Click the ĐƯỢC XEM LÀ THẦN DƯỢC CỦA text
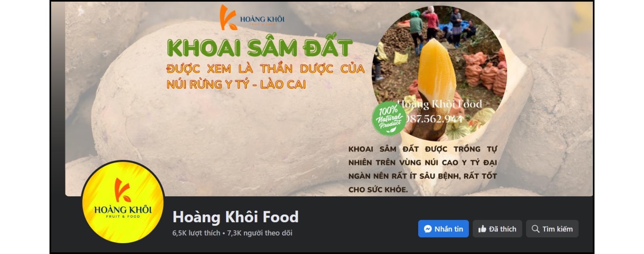This screenshot has width=644, height=254. (266, 69)
